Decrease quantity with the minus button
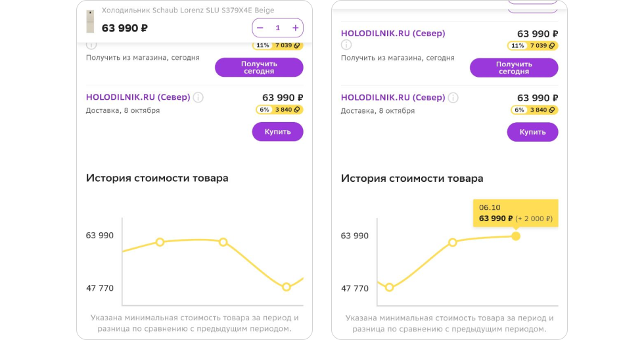Viewport: 644px width, 340px height. tap(260, 28)
